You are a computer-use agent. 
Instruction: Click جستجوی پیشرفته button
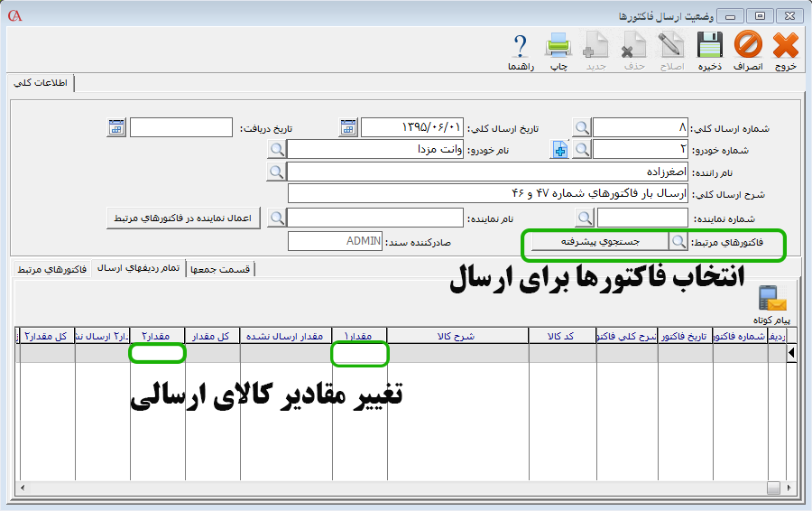click(x=600, y=242)
